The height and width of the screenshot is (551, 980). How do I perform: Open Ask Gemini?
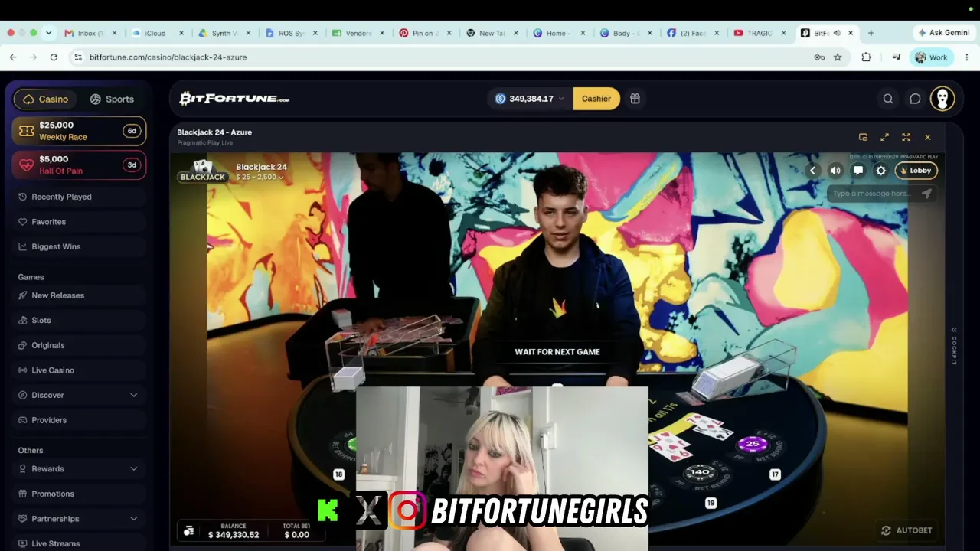(943, 33)
